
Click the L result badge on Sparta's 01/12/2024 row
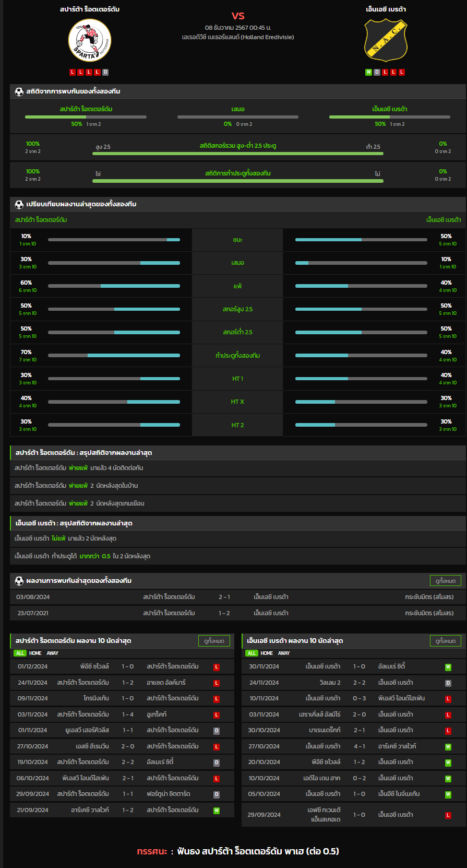coord(217,667)
